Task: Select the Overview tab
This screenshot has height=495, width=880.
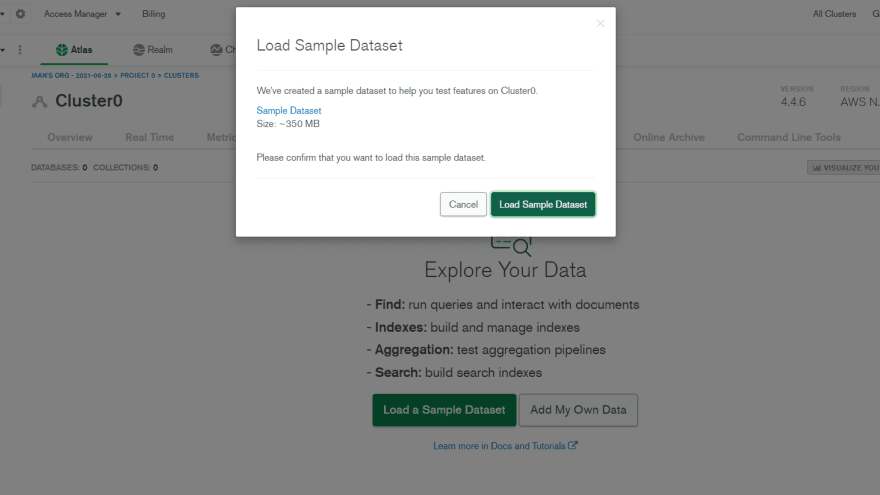Action: [70, 137]
